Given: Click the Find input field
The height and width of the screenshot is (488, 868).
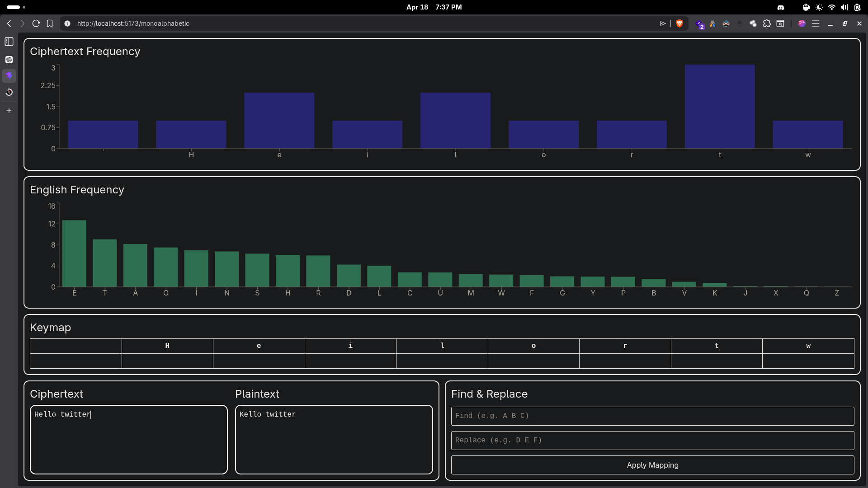Looking at the screenshot, I should [x=652, y=416].
